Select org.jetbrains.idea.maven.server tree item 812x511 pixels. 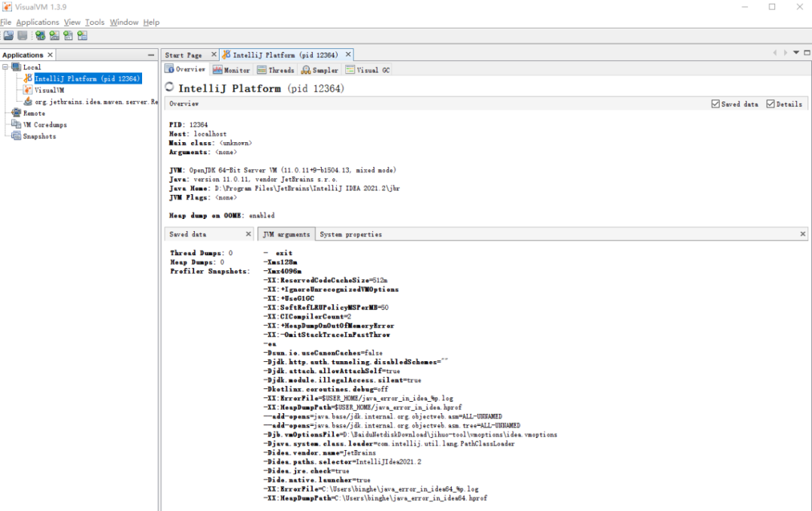pos(96,102)
